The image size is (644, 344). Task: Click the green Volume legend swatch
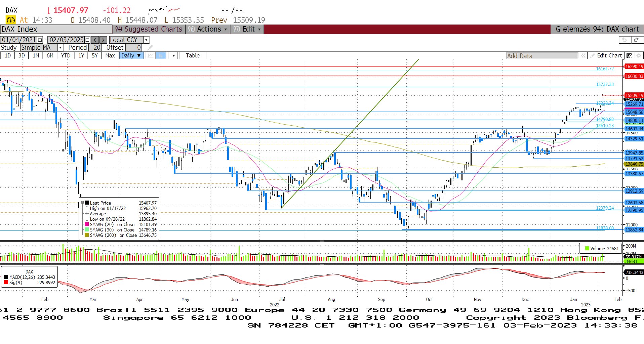pos(587,249)
